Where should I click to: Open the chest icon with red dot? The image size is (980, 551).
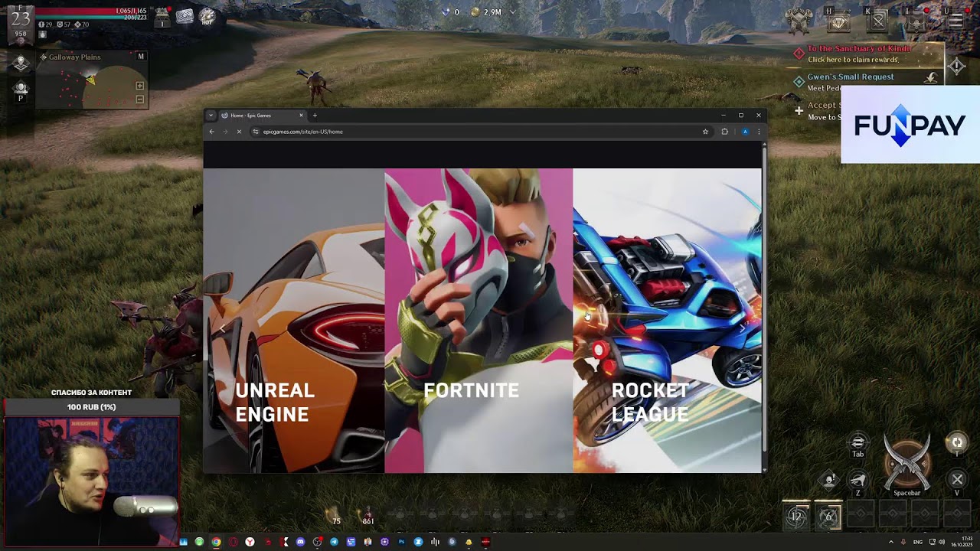point(162,17)
